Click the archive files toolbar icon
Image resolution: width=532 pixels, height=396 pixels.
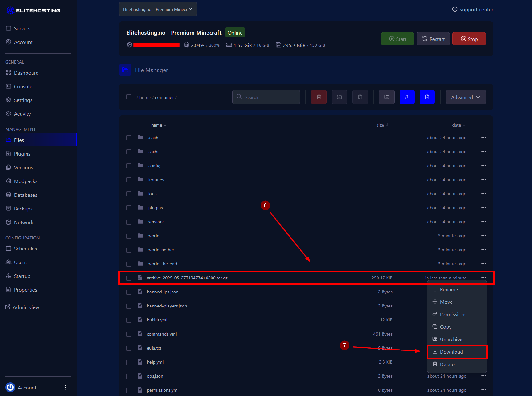click(360, 97)
